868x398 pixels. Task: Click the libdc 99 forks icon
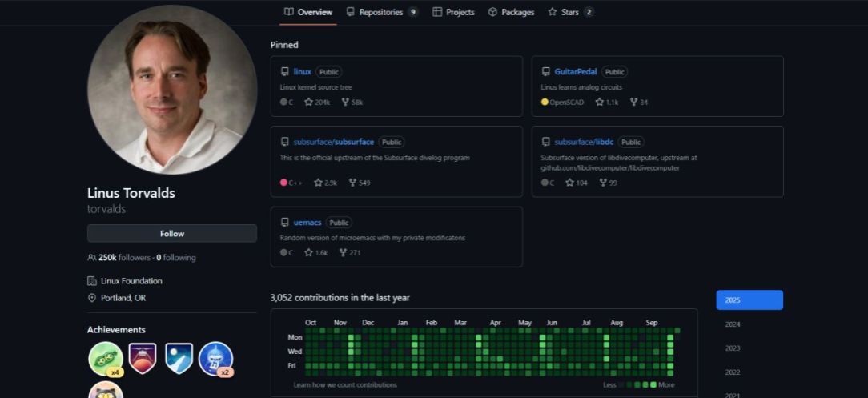point(603,183)
